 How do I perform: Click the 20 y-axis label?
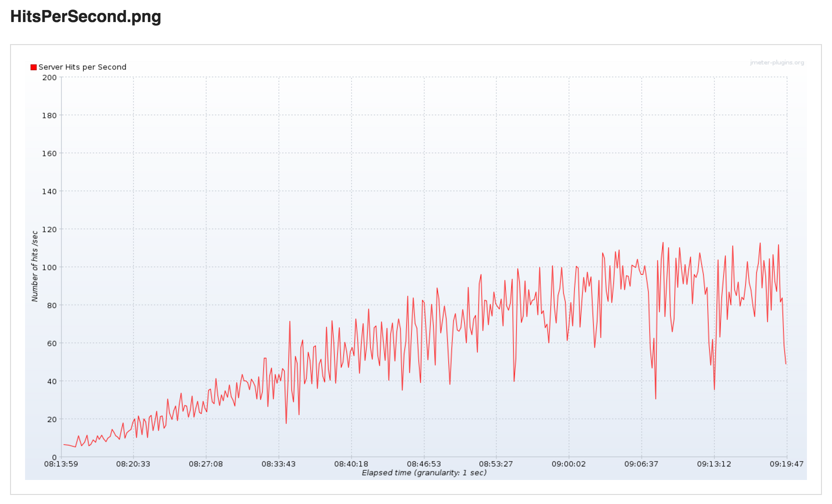(x=52, y=419)
